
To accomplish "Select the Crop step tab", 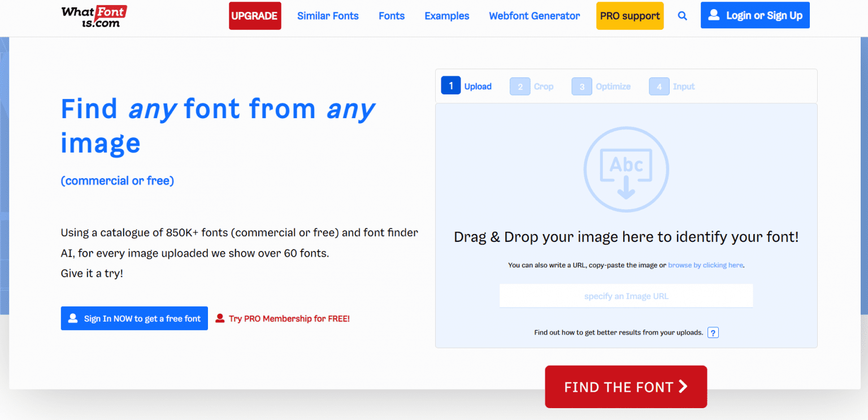I will pos(532,86).
